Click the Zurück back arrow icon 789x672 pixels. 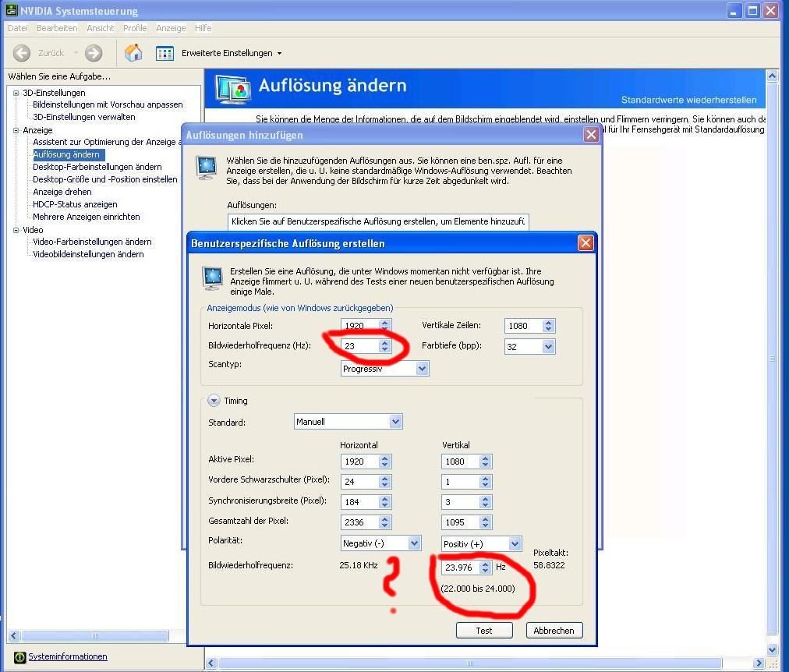click(x=21, y=53)
